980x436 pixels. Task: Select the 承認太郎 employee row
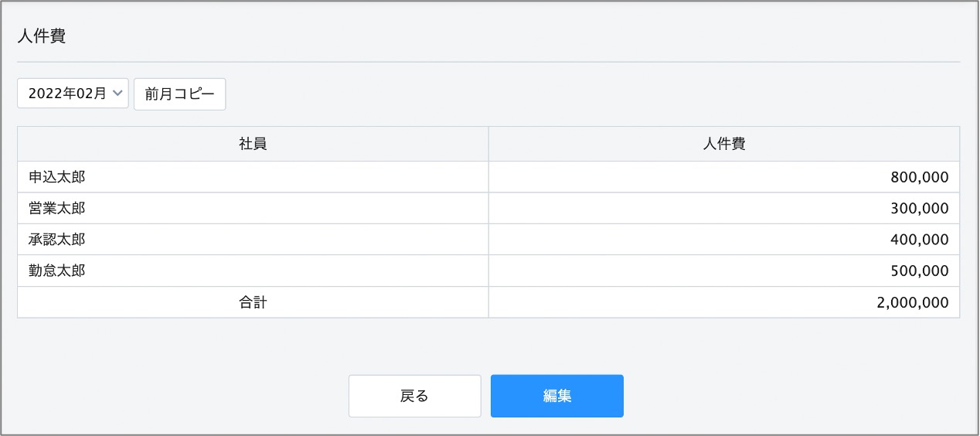click(488, 240)
